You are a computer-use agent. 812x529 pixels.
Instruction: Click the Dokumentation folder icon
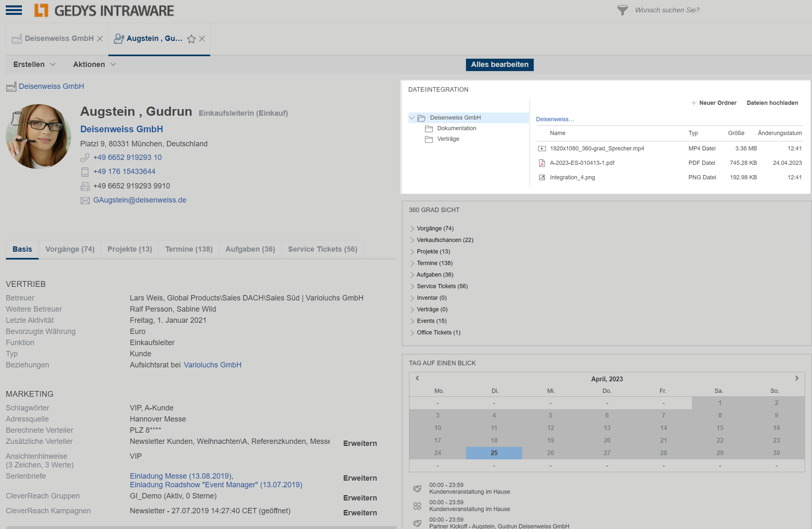[x=429, y=129]
